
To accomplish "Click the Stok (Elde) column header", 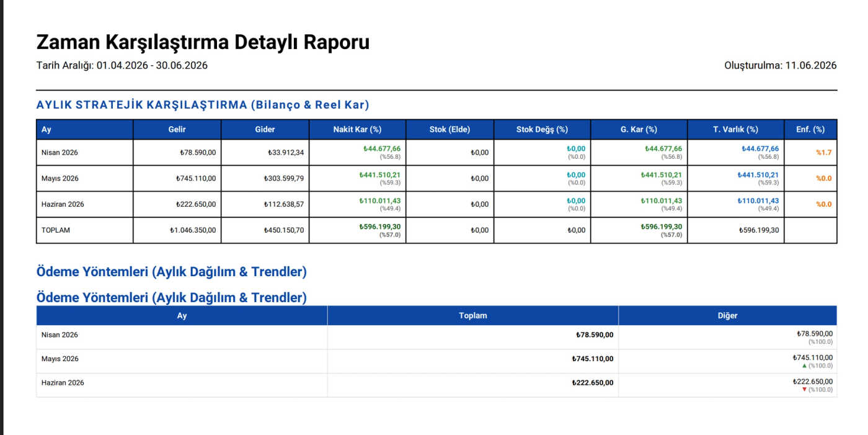I will pos(450,130).
